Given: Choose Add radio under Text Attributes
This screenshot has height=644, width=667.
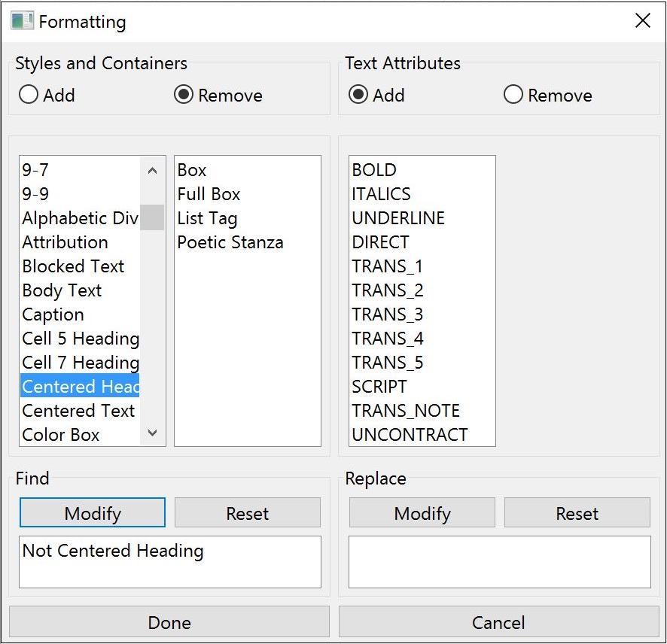Looking at the screenshot, I should [x=359, y=96].
